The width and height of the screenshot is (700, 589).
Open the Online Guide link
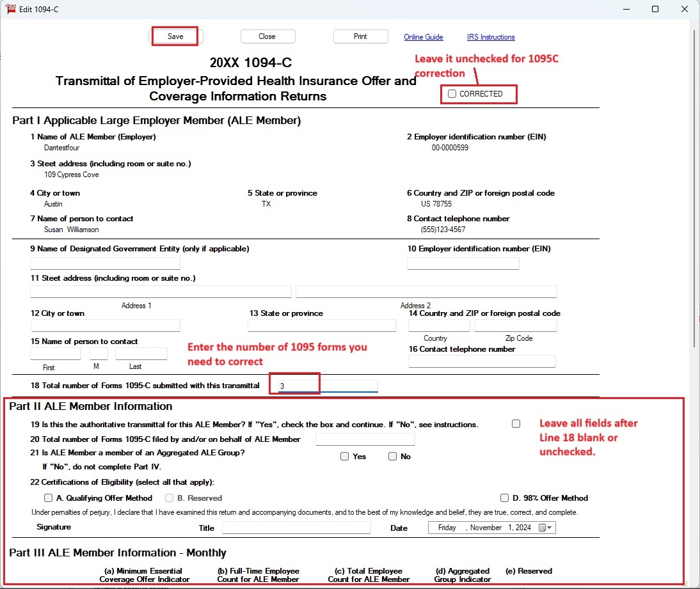tap(423, 37)
